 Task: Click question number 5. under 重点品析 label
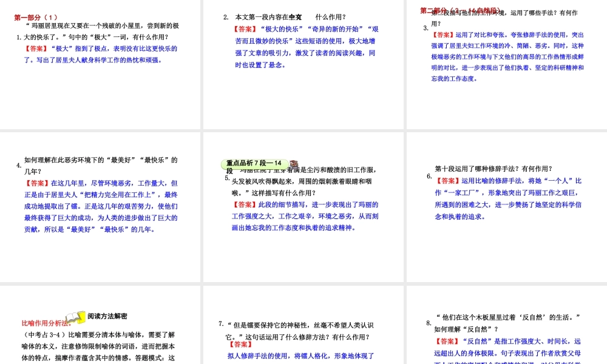[x=227, y=178]
